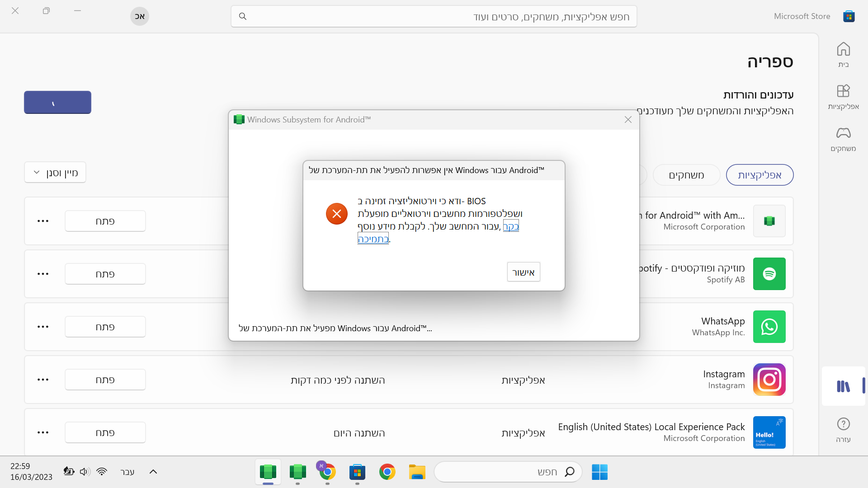Open Google Chrome from taskbar
This screenshot has width=868, height=488.
pos(387,472)
